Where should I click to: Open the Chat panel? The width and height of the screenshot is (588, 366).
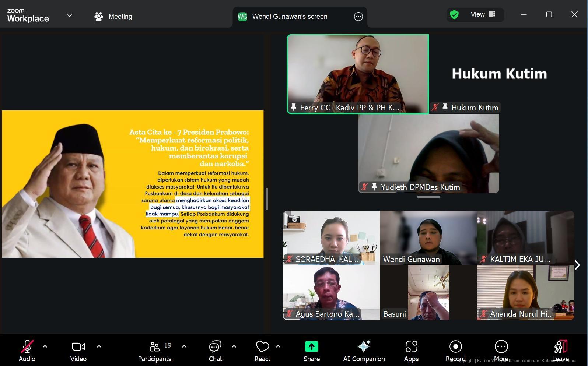(x=215, y=351)
